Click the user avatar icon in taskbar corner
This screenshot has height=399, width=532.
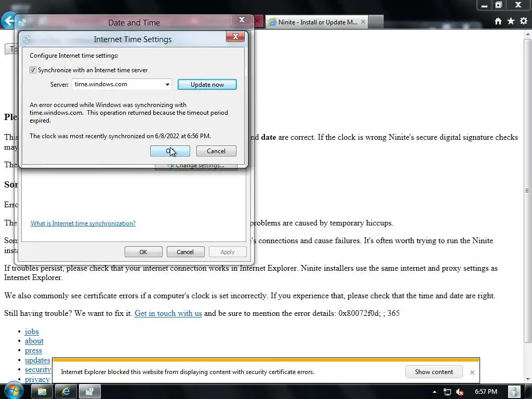[x=514, y=392]
